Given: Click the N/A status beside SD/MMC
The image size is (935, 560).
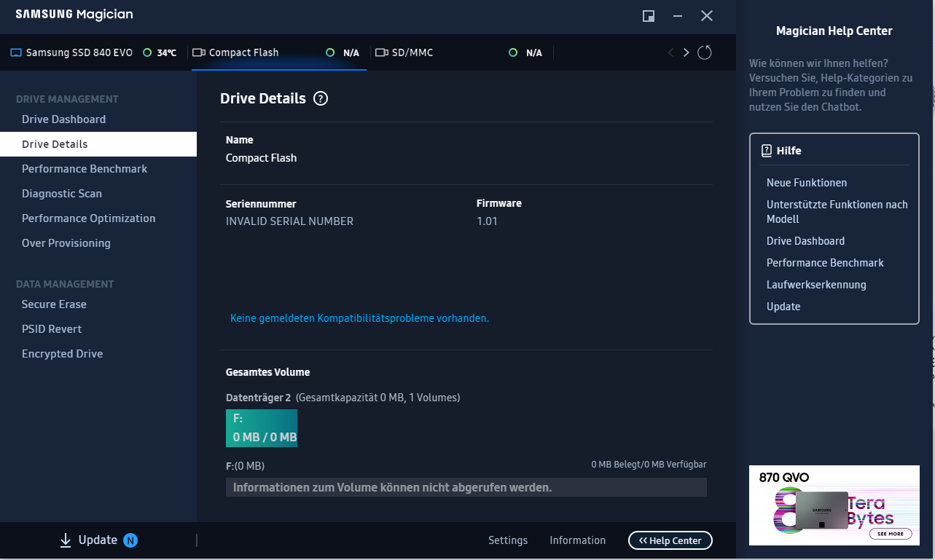Looking at the screenshot, I should pyautogui.click(x=534, y=53).
